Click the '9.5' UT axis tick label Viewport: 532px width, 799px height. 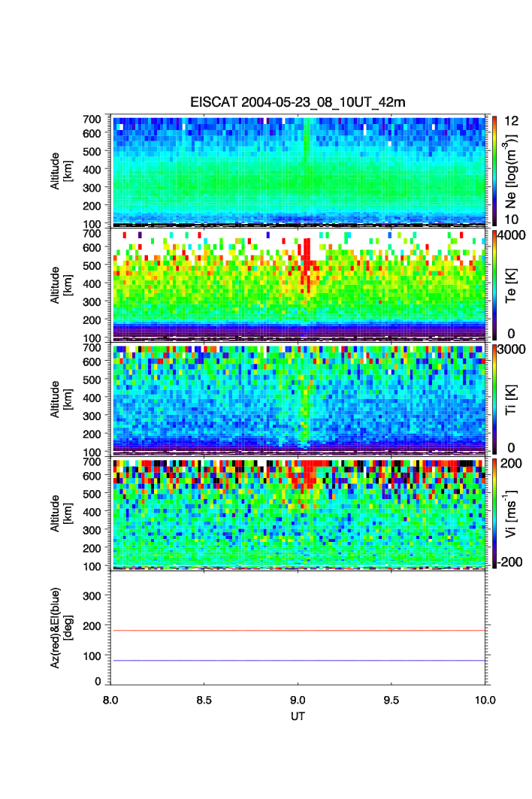(391, 700)
